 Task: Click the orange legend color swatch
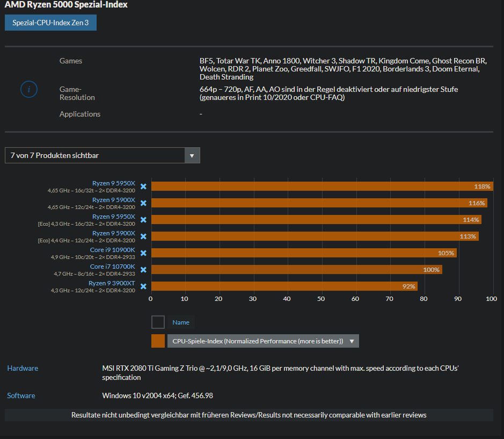tap(158, 341)
